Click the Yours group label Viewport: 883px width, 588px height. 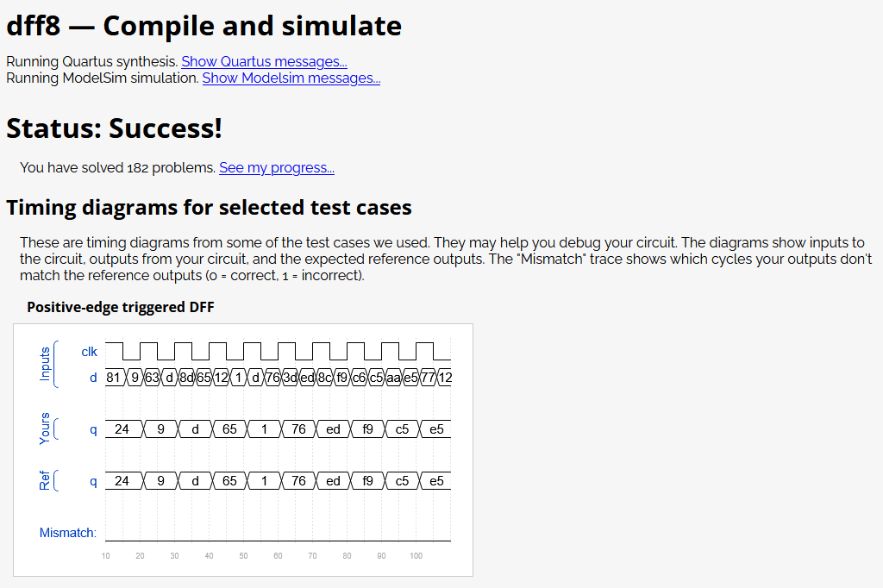point(45,428)
